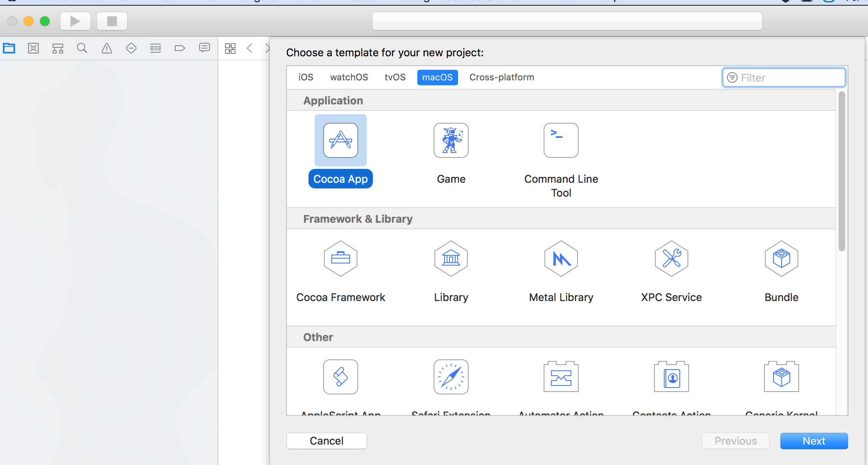Select the watchOS tab
The height and width of the screenshot is (465, 868).
coord(349,77)
